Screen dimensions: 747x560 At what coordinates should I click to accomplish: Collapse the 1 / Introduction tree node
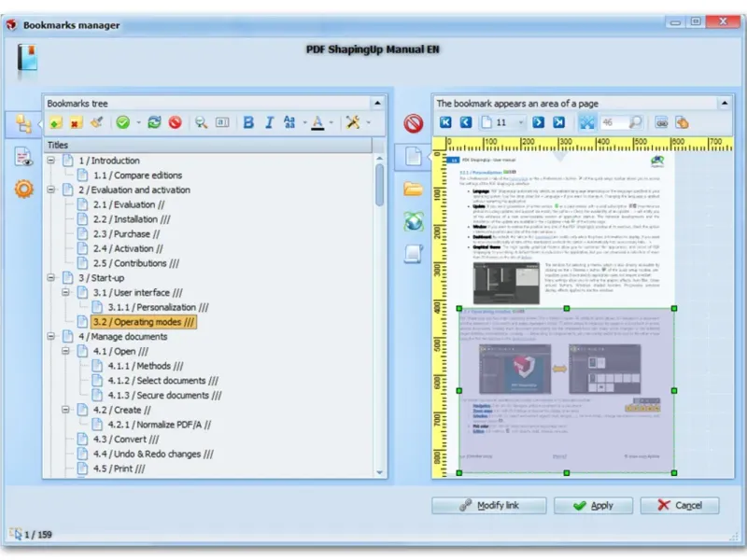[51, 161]
